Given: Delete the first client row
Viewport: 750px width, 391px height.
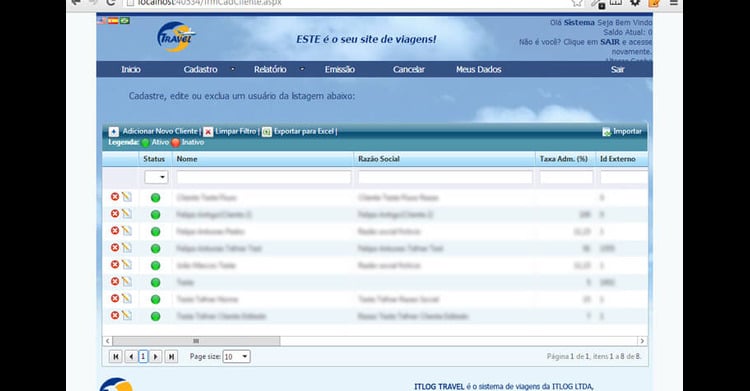Looking at the screenshot, I should coord(115,197).
